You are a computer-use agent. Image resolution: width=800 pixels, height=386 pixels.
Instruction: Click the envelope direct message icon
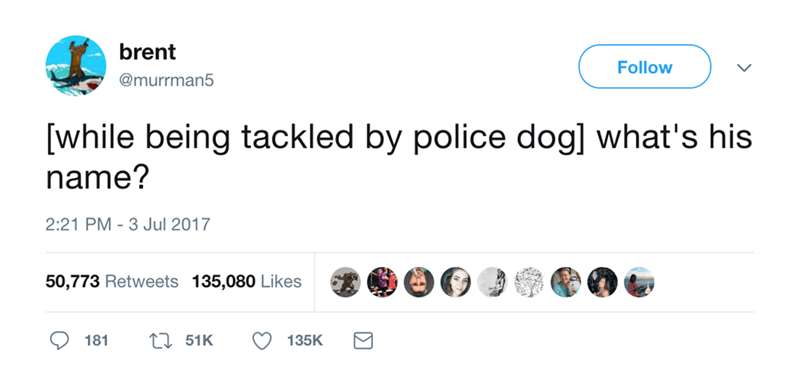363,341
